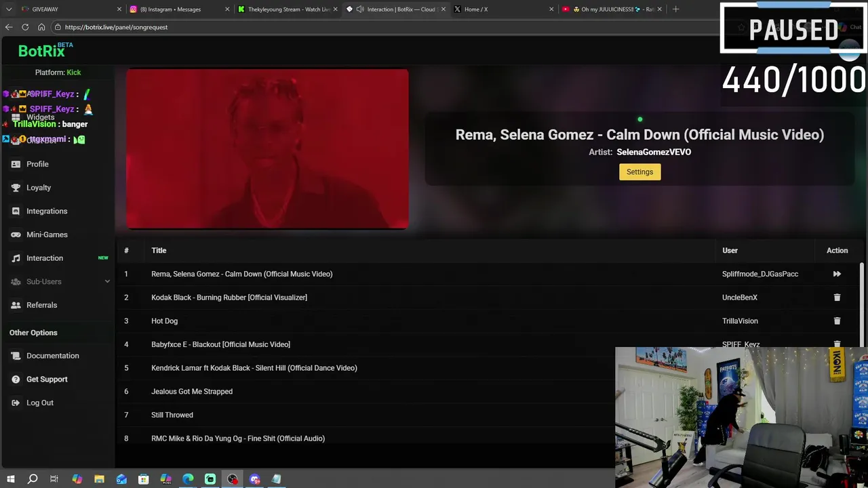868x488 pixels.
Task: Go back in the browser
Action: [9, 27]
